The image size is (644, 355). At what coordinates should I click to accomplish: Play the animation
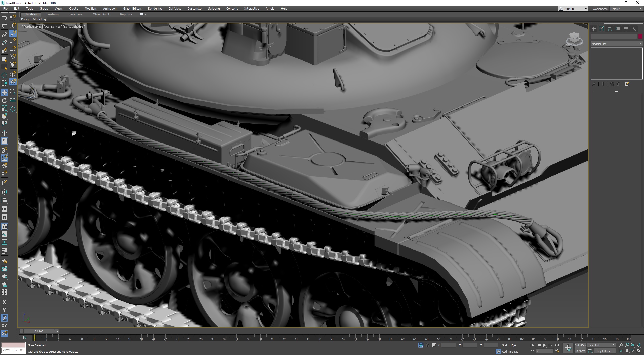(544, 345)
